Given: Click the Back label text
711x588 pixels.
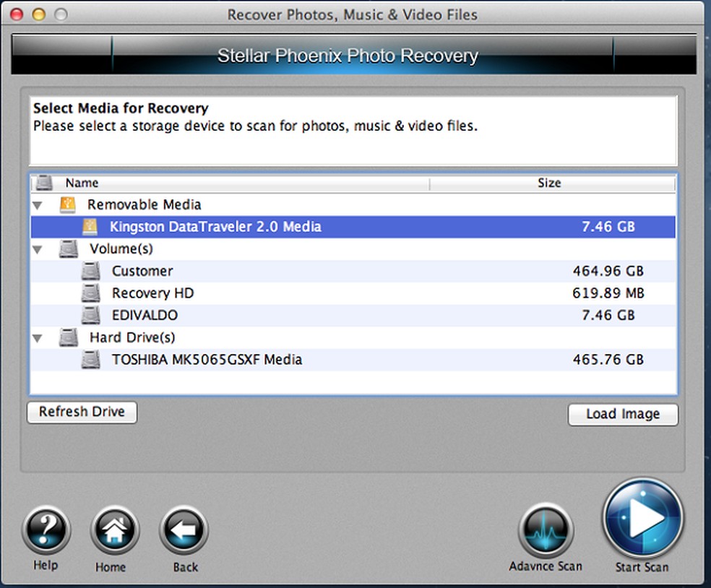Looking at the screenshot, I should (186, 567).
